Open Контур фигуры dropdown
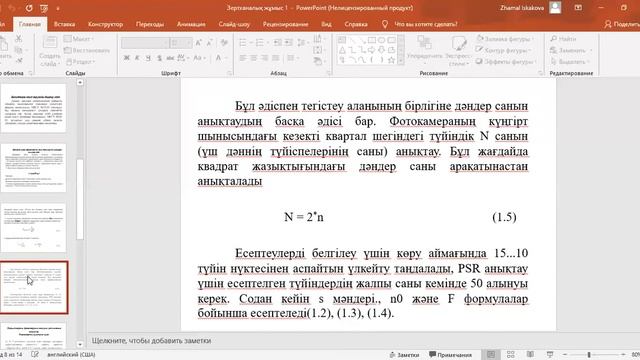This screenshot has width=640, height=360. click(504, 50)
